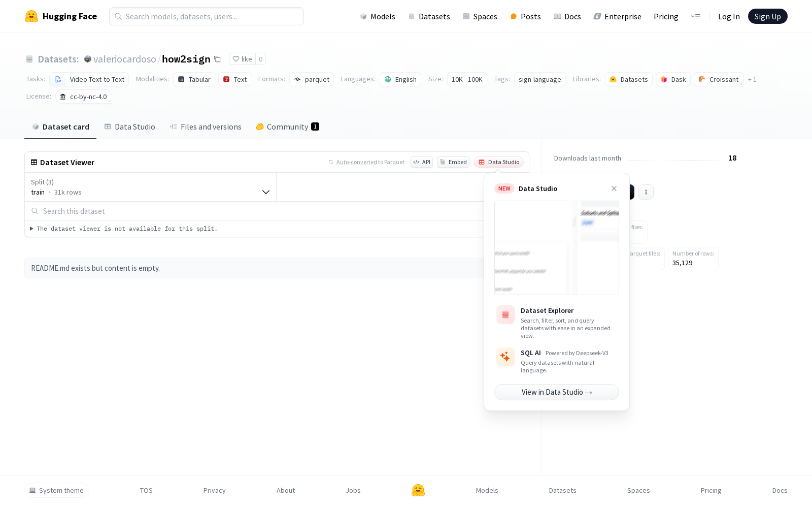This screenshot has height=508, width=812.
Task: Switch to the Dataset card tab
Action: pyautogui.click(x=60, y=127)
